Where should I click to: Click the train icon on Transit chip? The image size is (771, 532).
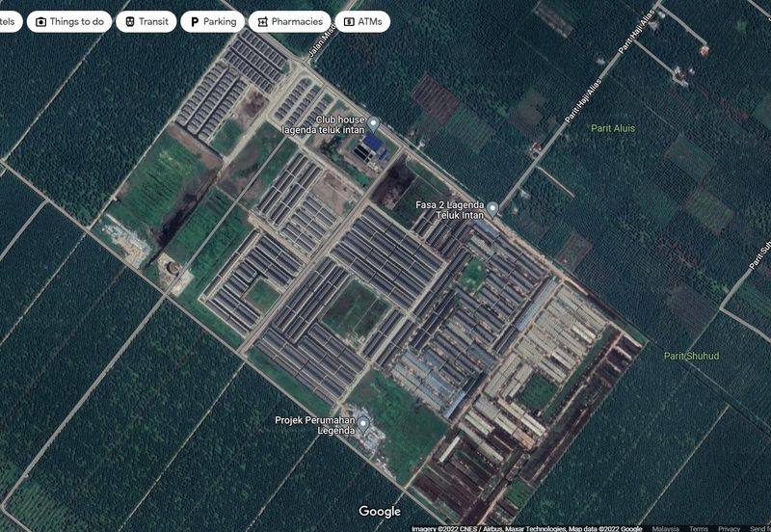coord(130,21)
